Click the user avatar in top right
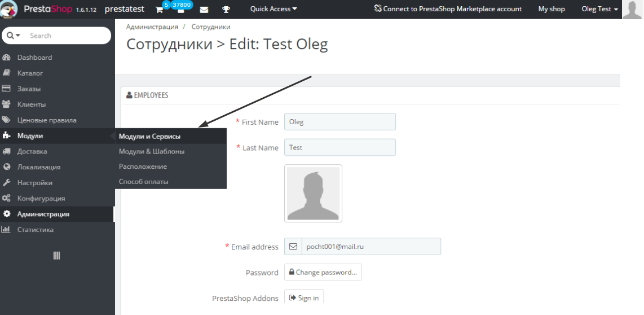This screenshot has height=315, width=644. pos(632,10)
